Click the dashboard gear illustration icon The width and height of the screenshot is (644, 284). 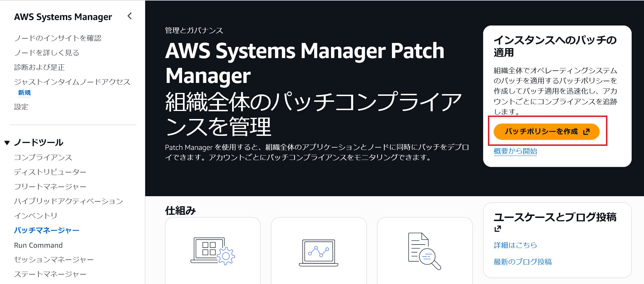pos(212,251)
